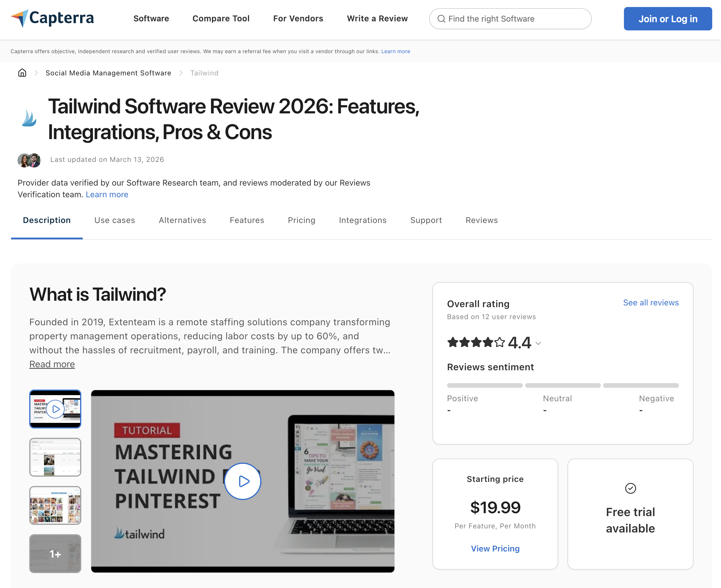Click the Tailwind product logo
Screen dimensions: 721x588
coord(29,118)
